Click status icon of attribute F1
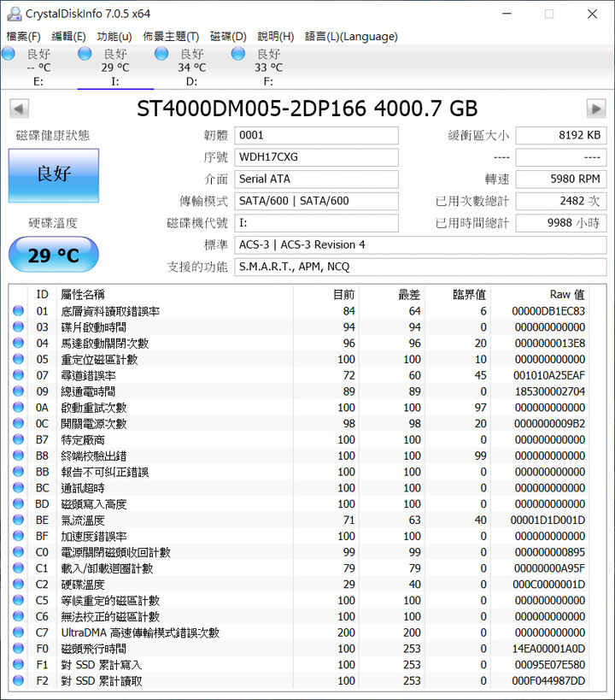Screen dimensions: 615x700 18,664
